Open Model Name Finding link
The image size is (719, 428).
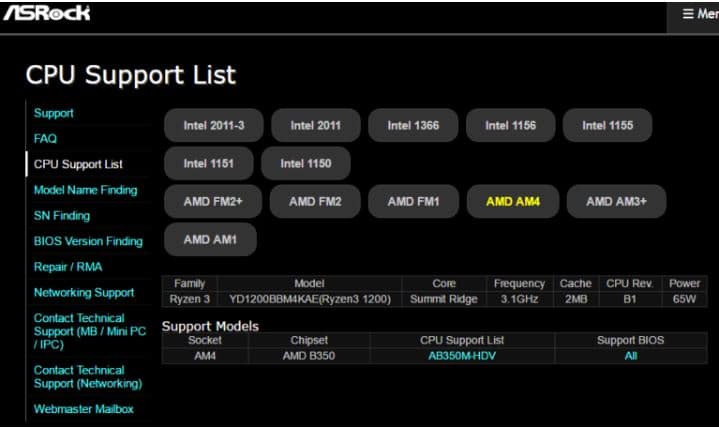click(x=85, y=190)
